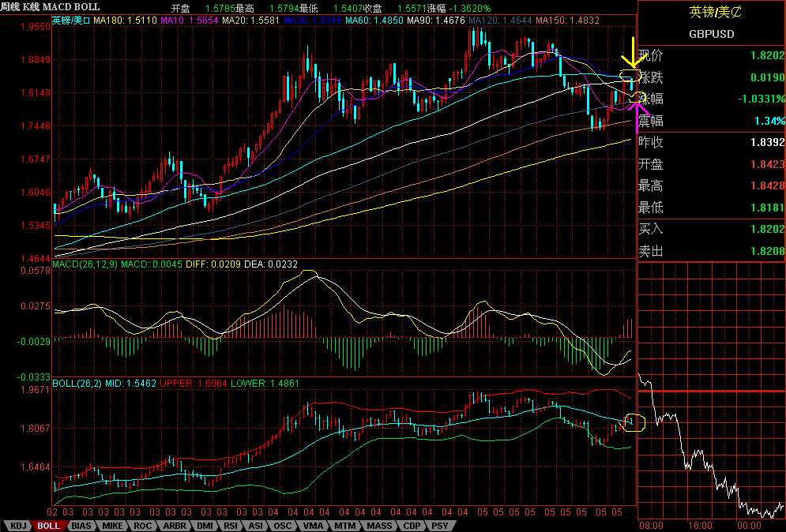The width and height of the screenshot is (786, 532).
Task: Click the MA10: 1.5654 label
Action: click(x=189, y=21)
